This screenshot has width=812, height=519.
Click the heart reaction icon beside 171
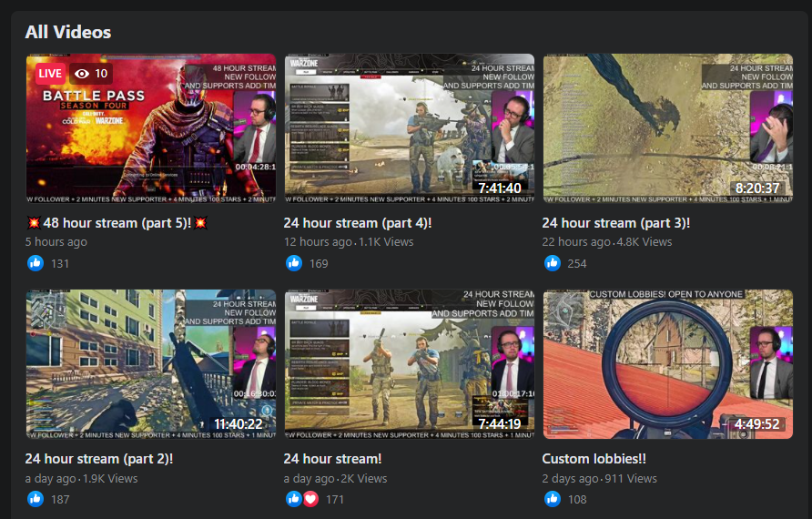[310, 499]
